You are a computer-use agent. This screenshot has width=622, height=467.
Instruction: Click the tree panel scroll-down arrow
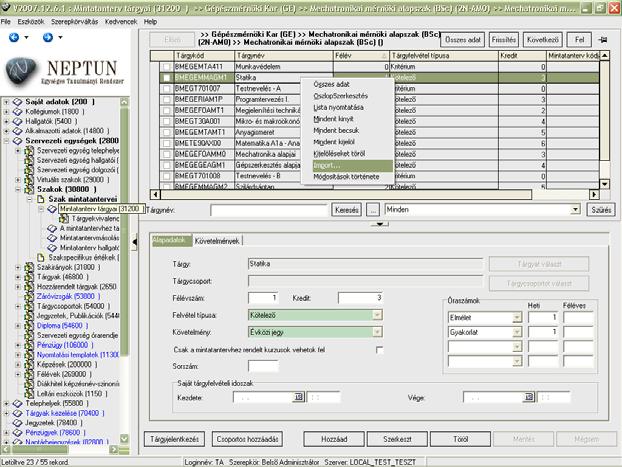(124, 438)
